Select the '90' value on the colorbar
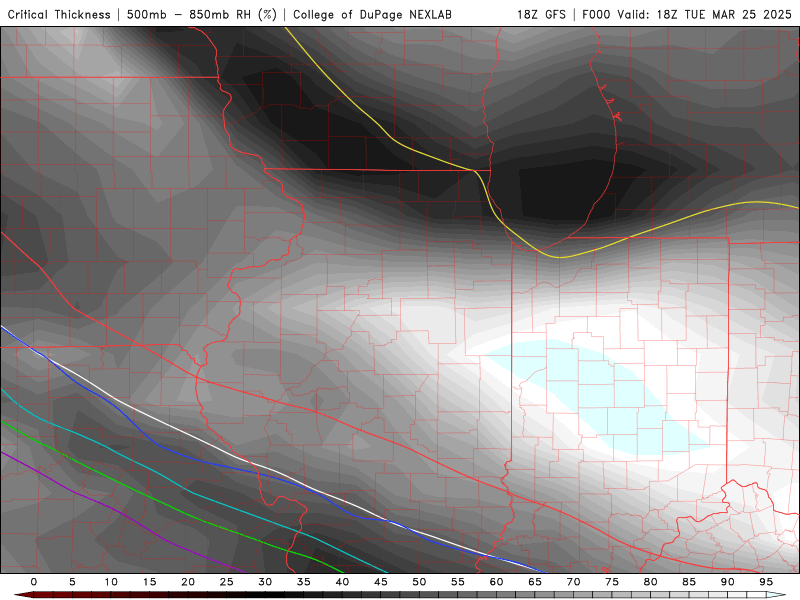The width and height of the screenshot is (800, 600). coord(728,582)
